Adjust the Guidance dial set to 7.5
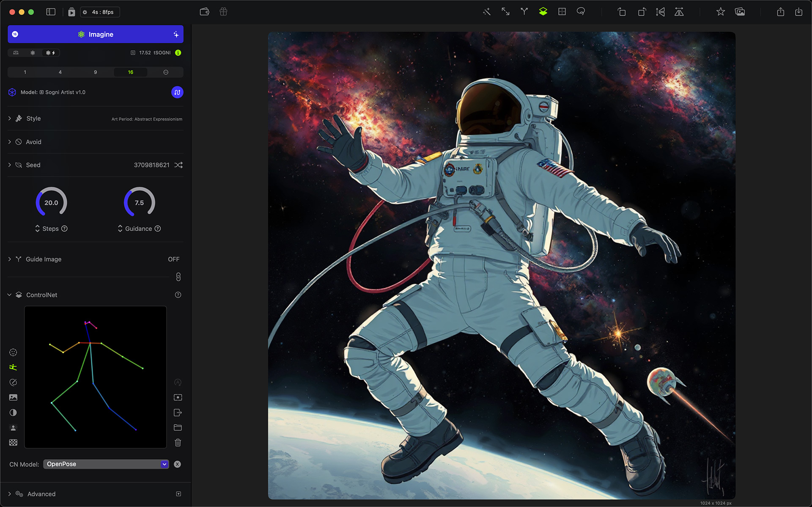 (x=139, y=202)
